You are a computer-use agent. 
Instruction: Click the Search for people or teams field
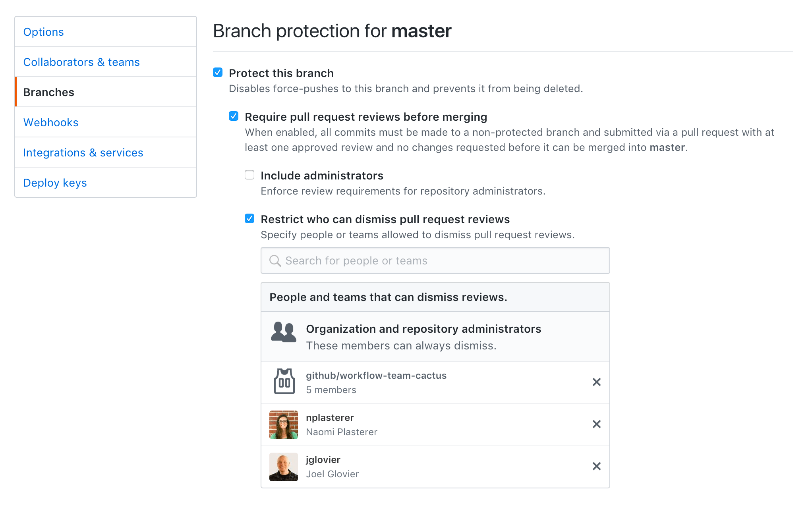[x=435, y=260]
